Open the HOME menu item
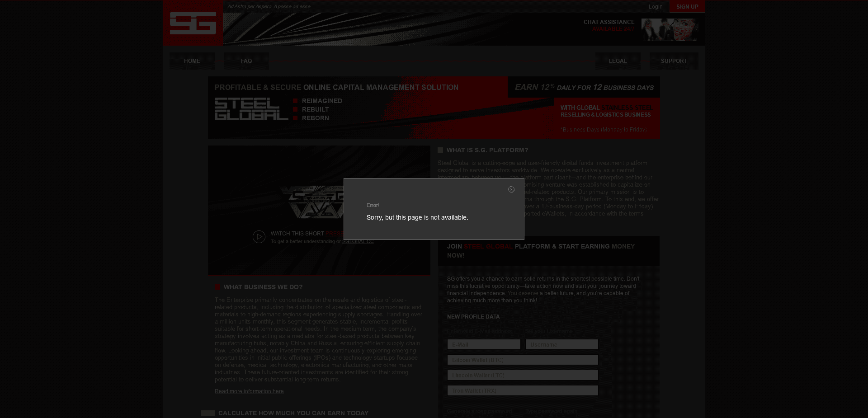The width and height of the screenshot is (868, 418). (x=192, y=61)
